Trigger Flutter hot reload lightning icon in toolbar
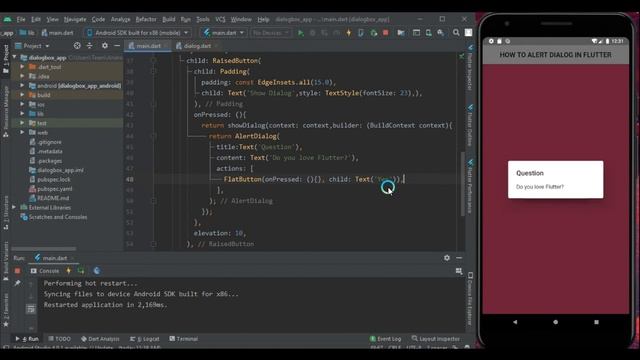Image resolution: width=640 pixels, height=360 pixels. tap(349, 33)
